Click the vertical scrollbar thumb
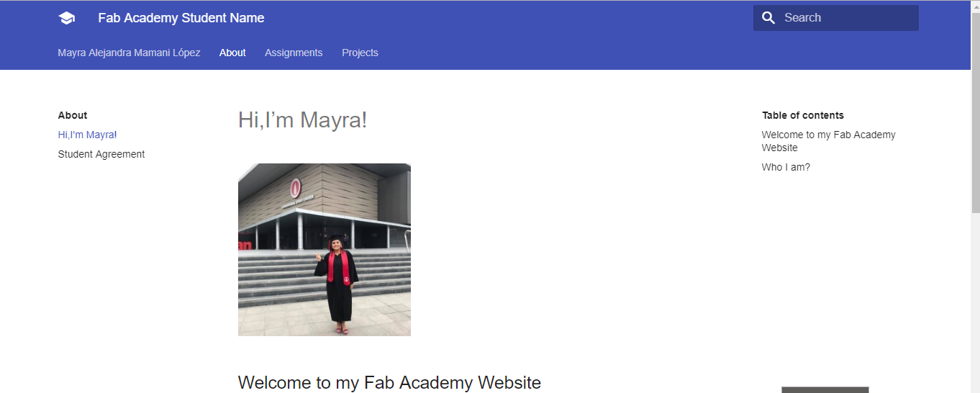980x393 pixels. click(x=975, y=112)
